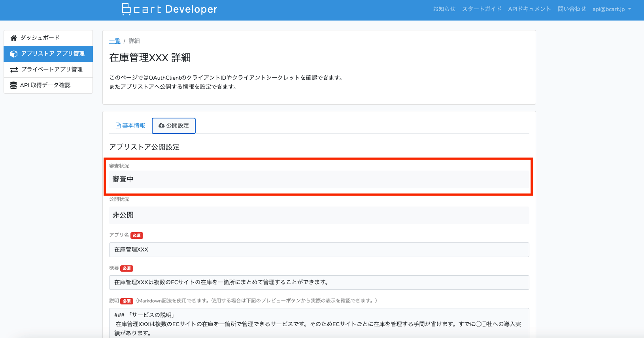Click the API data database icon
644x338 pixels.
tap(13, 85)
